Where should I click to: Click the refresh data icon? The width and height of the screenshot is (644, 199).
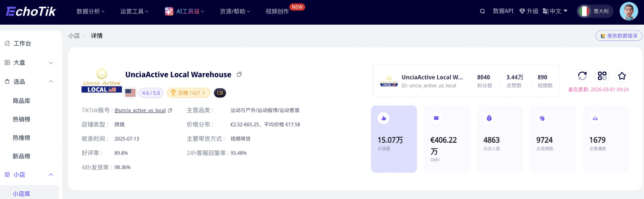click(582, 76)
